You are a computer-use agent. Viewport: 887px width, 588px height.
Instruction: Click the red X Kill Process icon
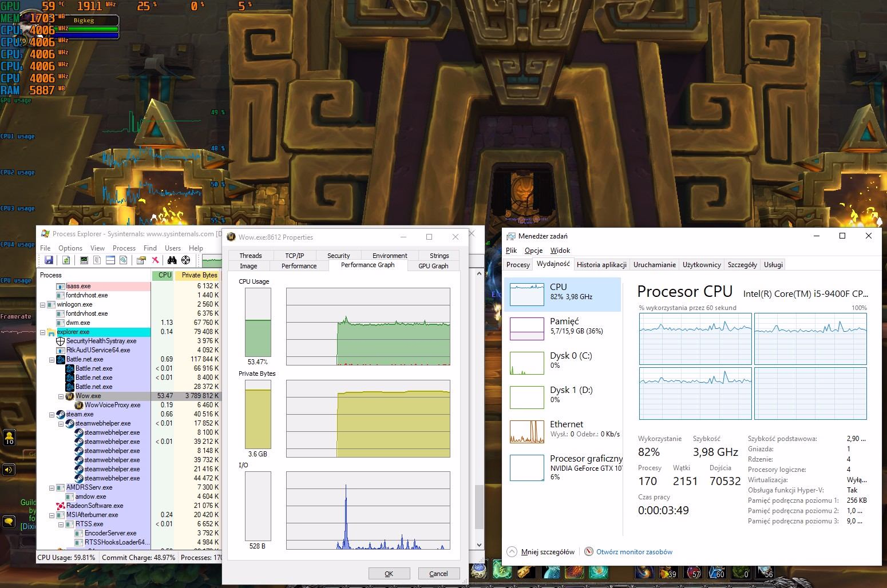click(155, 260)
